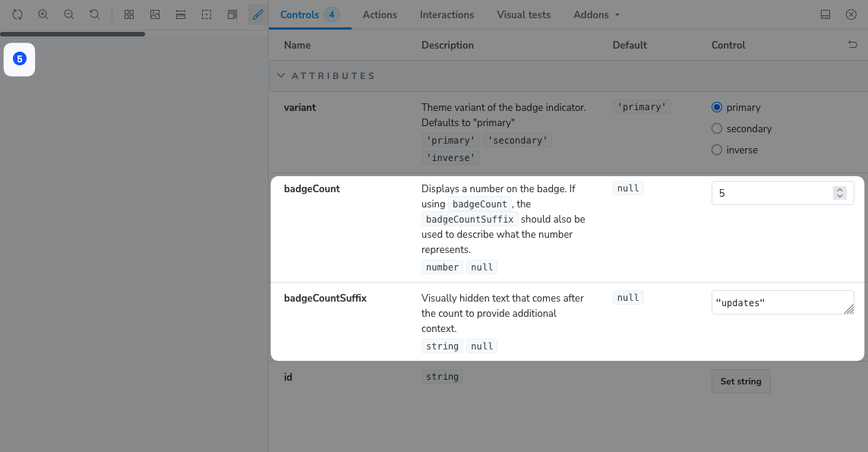Choose the inverse variant option

717,150
